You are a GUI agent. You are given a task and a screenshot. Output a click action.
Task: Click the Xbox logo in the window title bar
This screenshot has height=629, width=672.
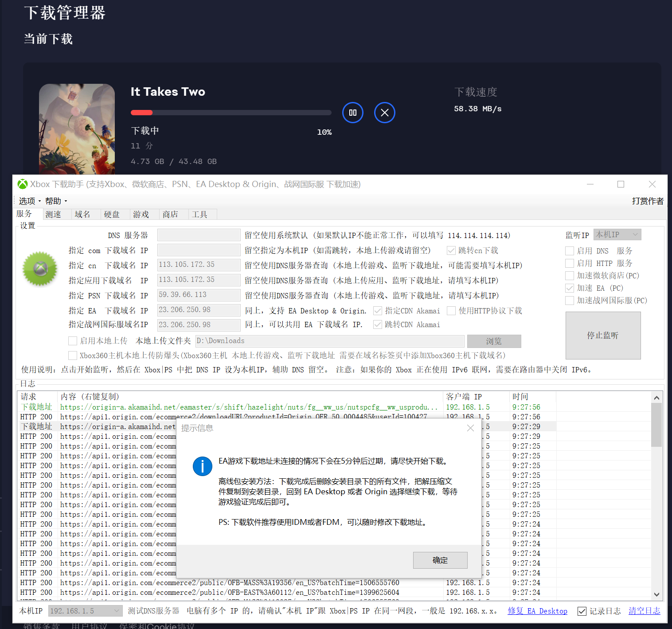[23, 184]
